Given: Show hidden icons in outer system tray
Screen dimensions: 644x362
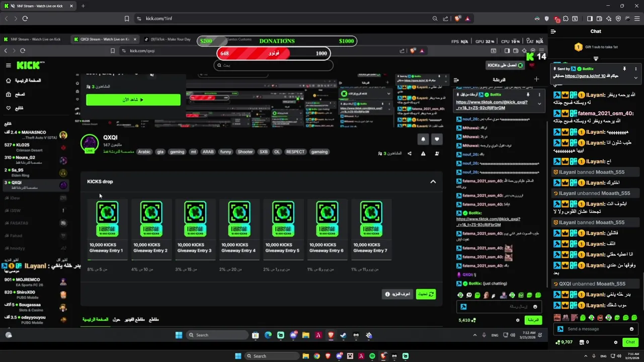Looking at the screenshot, I should [585, 356].
